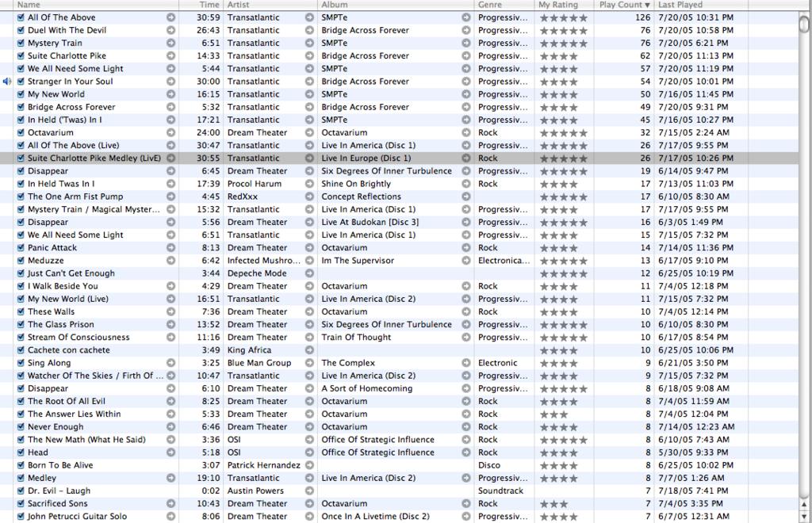Select the song Suite Charlotte Pike Medley (LivE)

(x=94, y=158)
